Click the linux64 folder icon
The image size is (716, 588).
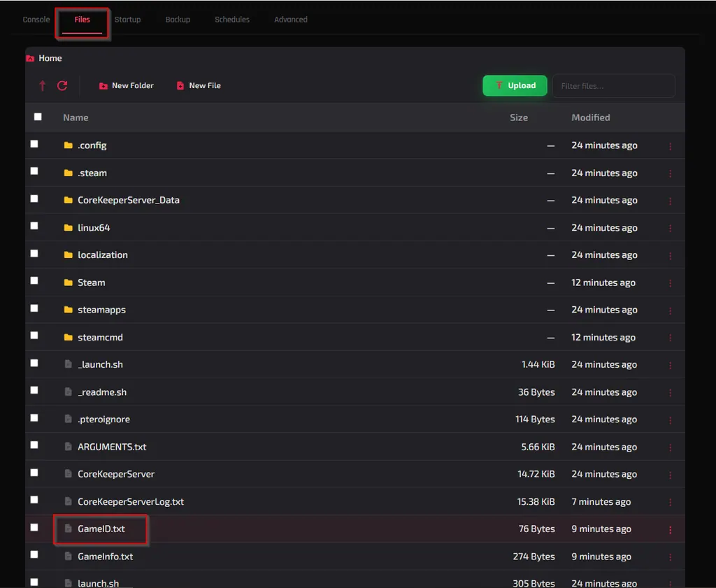tap(68, 227)
